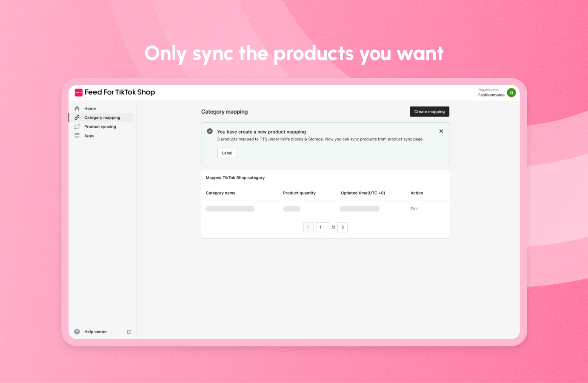Image resolution: width=588 pixels, height=383 pixels.
Task: Click the Category name column header
Action: pyautogui.click(x=221, y=193)
